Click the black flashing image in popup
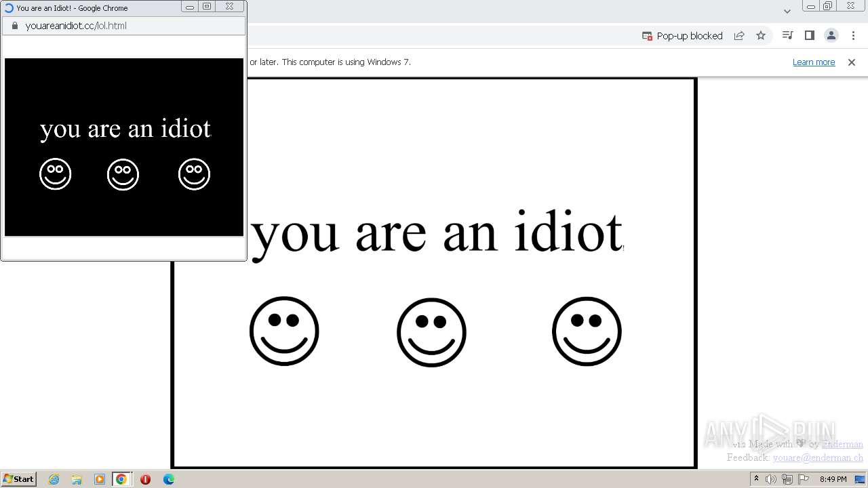The image size is (868, 488). [x=124, y=147]
